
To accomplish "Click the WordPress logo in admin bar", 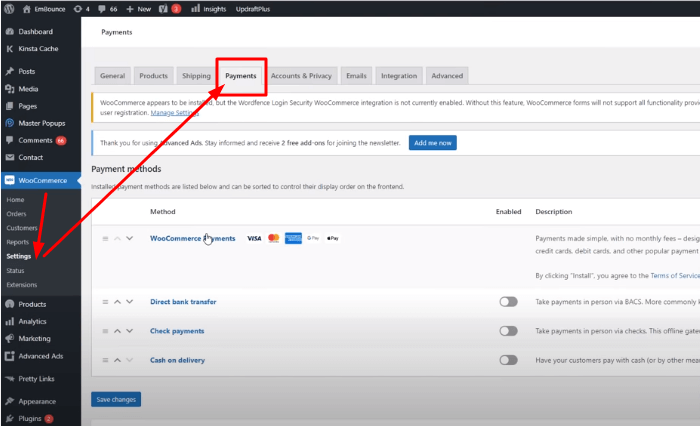I will coord(9,8).
